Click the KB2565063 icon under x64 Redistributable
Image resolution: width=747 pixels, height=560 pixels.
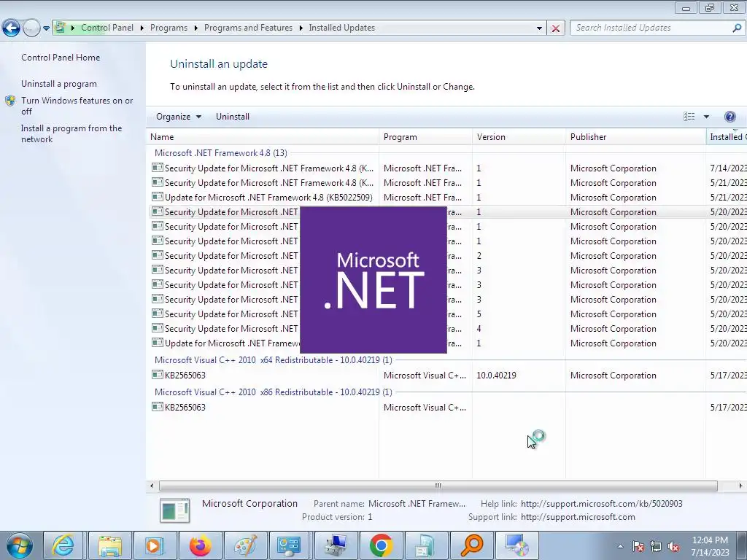tap(158, 376)
